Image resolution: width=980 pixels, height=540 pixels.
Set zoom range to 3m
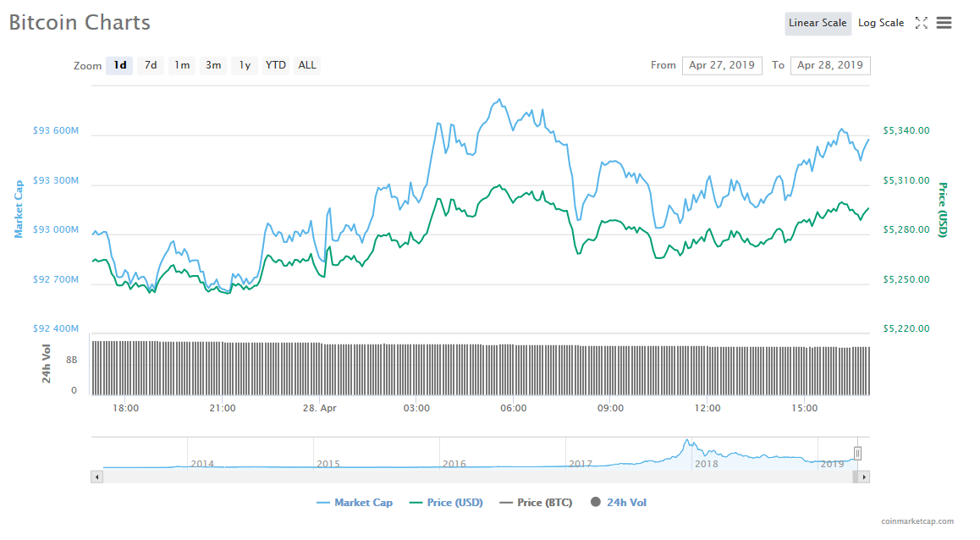tap(213, 65)
